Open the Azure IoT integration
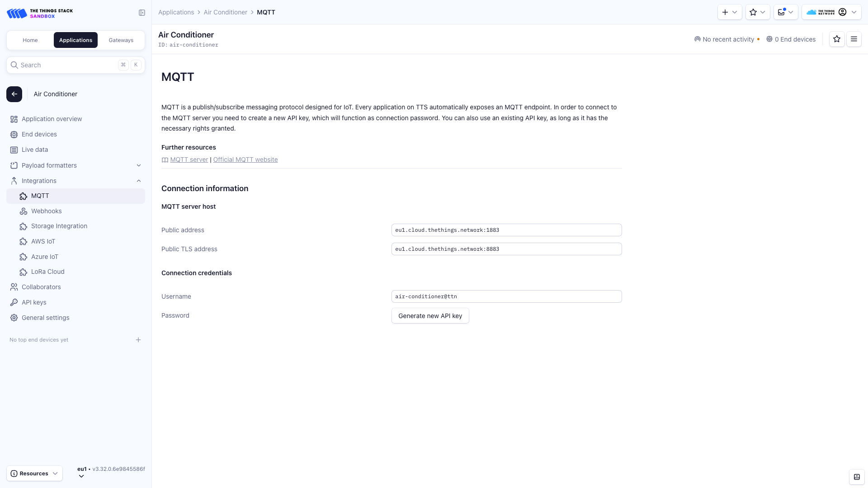This screenshot has width=868, height=488. click(44, 256)
